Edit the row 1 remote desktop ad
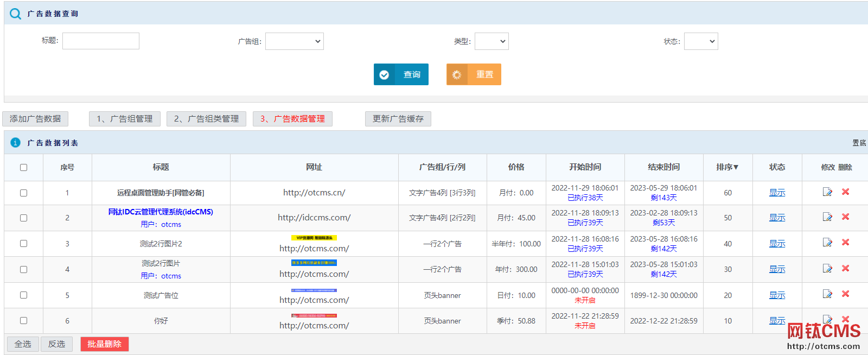This screenshot has height=355, width=868. point(827,192)
